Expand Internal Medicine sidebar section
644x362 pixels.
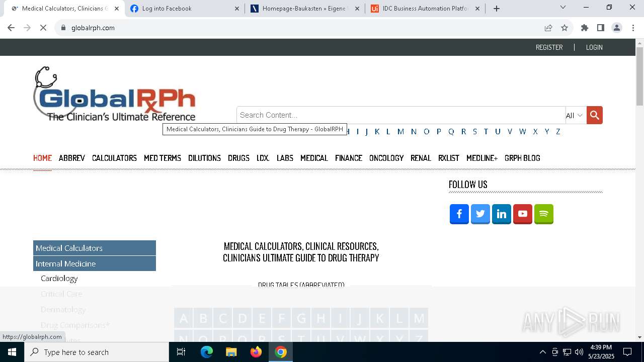(95, 263)
